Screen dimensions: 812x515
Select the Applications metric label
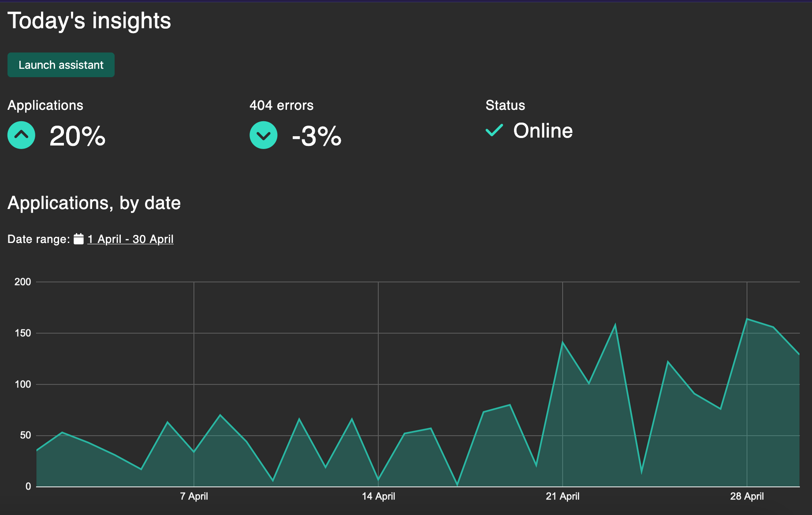pos(45,105)
